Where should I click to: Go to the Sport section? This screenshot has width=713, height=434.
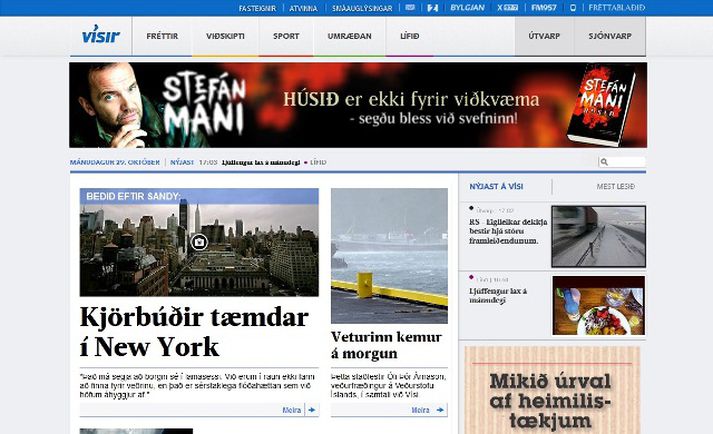click(286, 36)
